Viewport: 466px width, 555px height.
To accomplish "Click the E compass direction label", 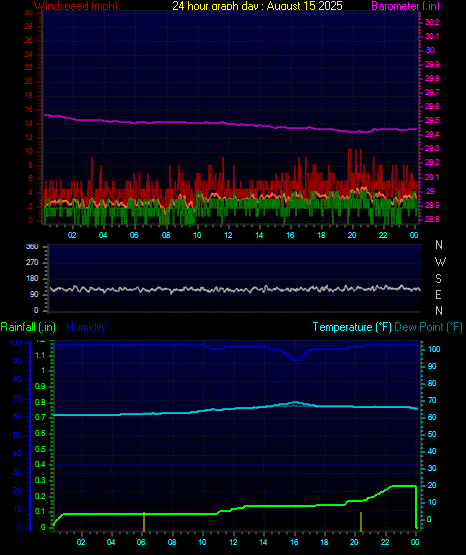I will pyautogui.click(x=438, y=294).
